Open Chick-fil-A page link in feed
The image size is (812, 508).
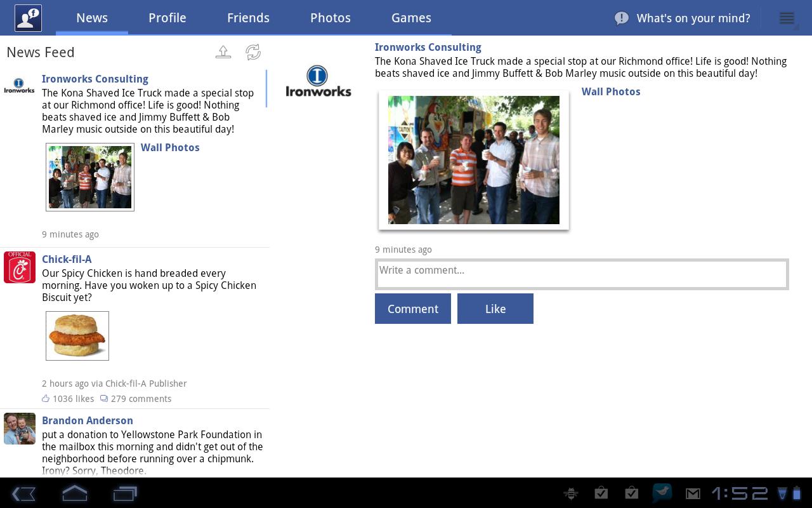pos(67,259)
